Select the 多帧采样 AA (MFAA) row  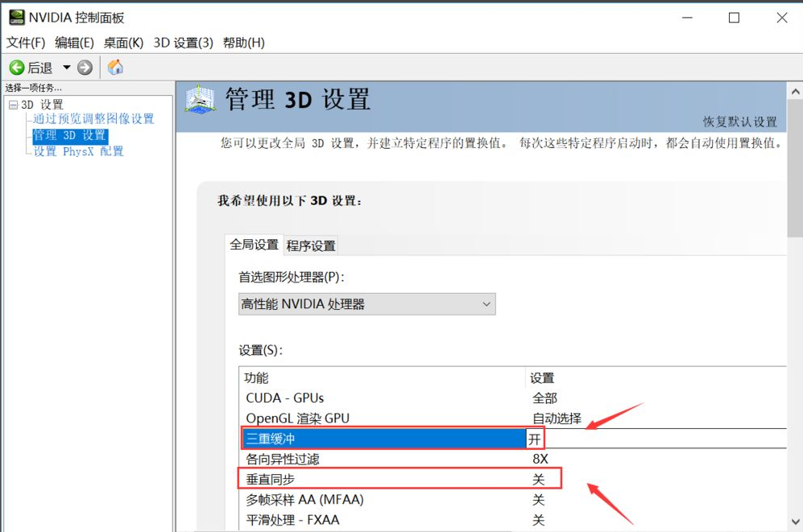(x=512, y=500)
